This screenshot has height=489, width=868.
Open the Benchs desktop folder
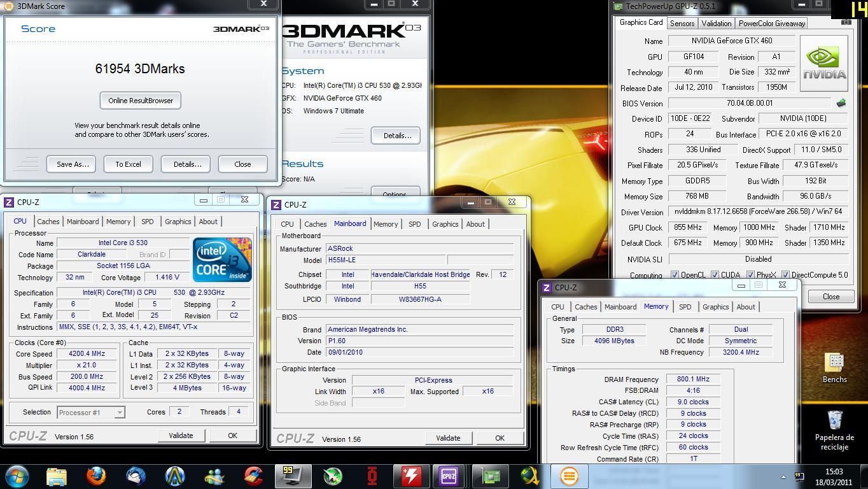click(834, 367)
